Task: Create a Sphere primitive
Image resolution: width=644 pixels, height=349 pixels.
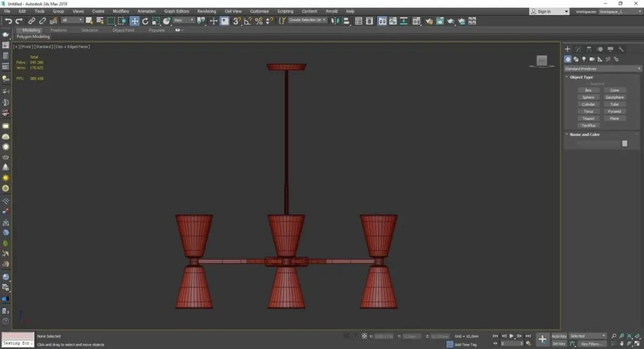Action: (589, 97)
